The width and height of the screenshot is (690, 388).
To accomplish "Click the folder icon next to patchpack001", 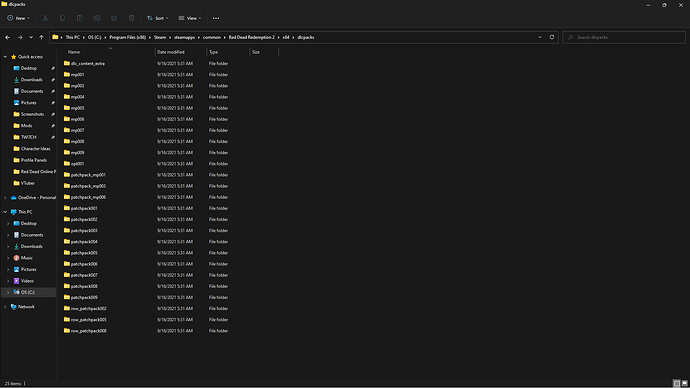I will point(67,208).
